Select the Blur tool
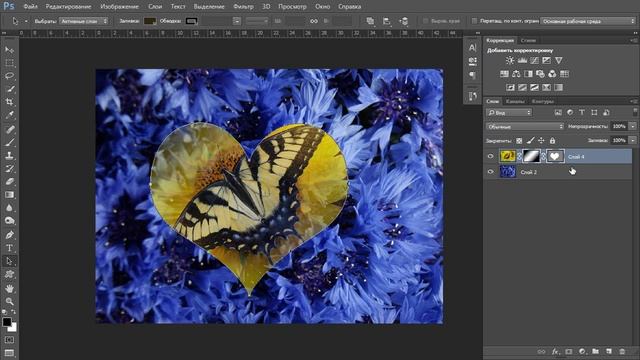640x360 pixels. coord(9,208)
